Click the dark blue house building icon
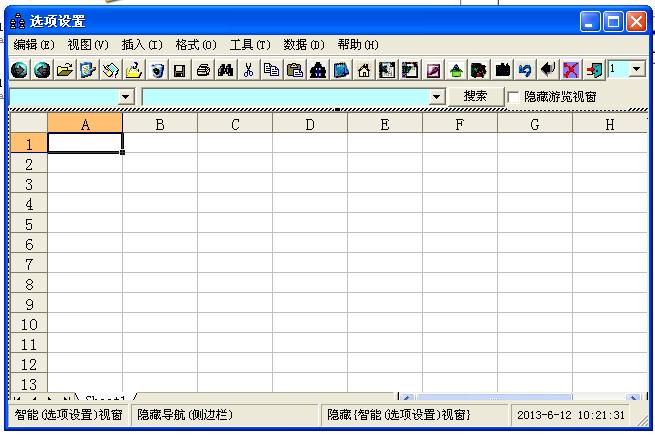The image size is (655, 436). 317,70
